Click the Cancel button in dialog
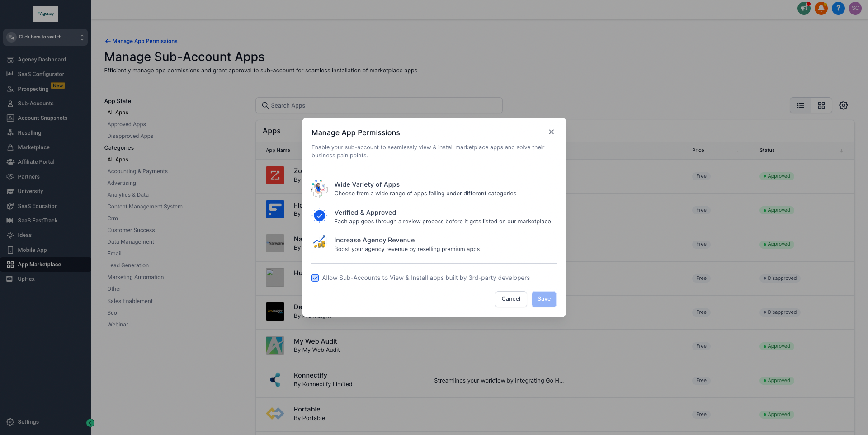The height and width of the screenshot is (435, 868). pyautogui.click(x=511, y=299)
